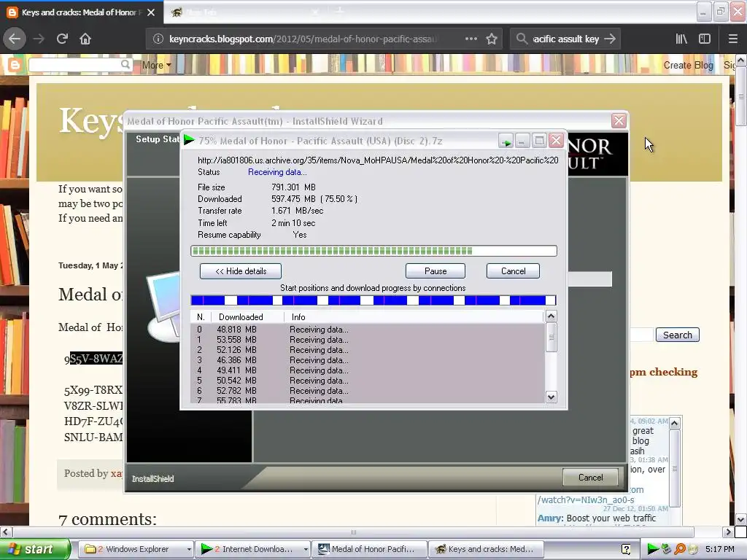Click the download progress bar

pos(373,251)
